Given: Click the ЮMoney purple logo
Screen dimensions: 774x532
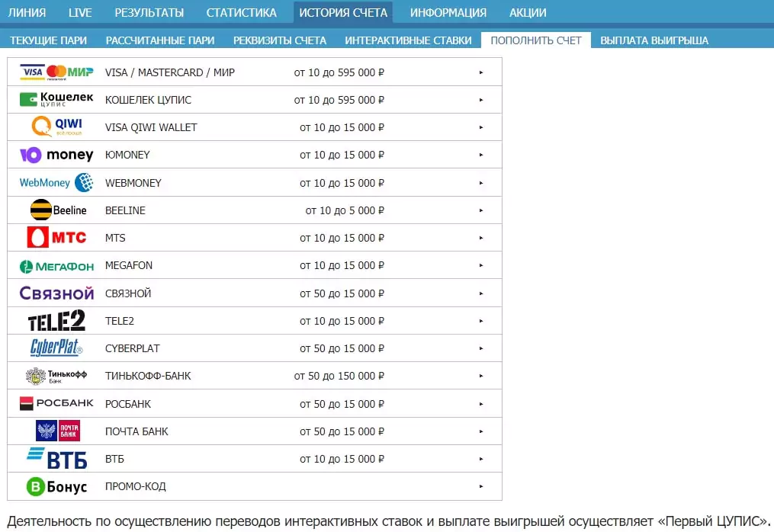Looking at the screenshot, I should click(56, 155).
